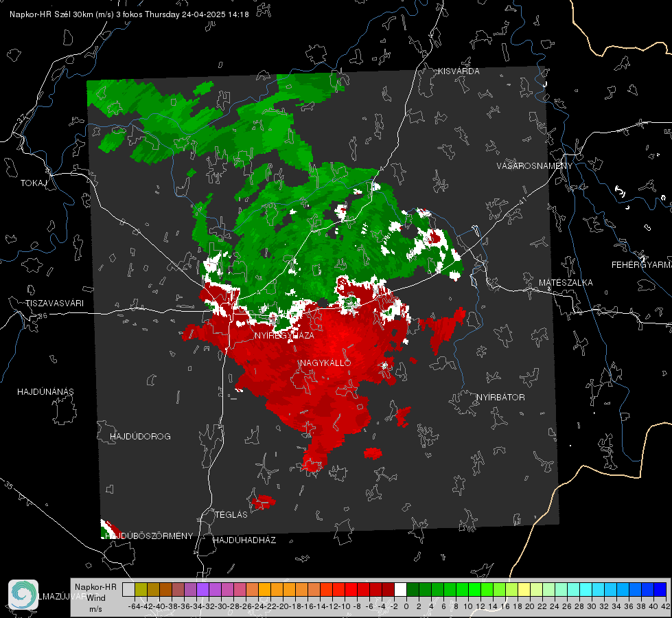Click the legend value label -64

(134, 606)
